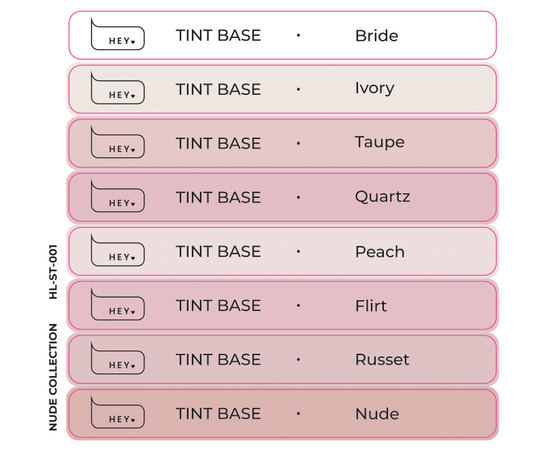550x450 pixels.
Task: Choose the Peach shade label
Action: point(380,251)
